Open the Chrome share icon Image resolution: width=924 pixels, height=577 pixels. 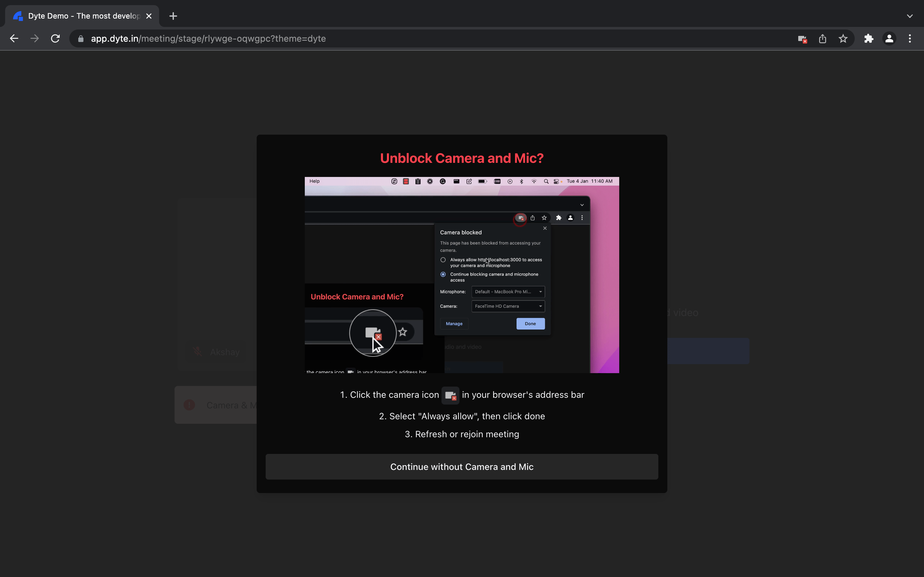[x=822, y=38]
